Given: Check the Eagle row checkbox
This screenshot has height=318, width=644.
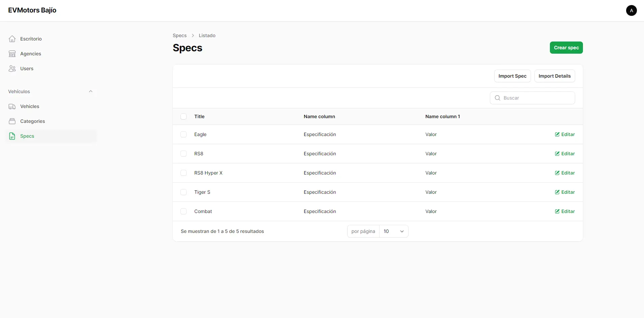Looking at the screenshot, I should tap(184, 134).
